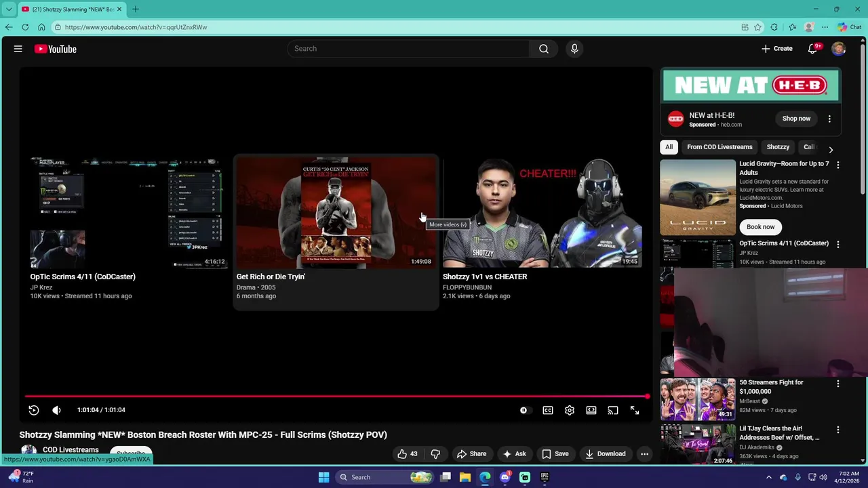Viewport: 868px width, 488px height.
Task: Select the Shotzzy filter chip
Action: point(778,147)
